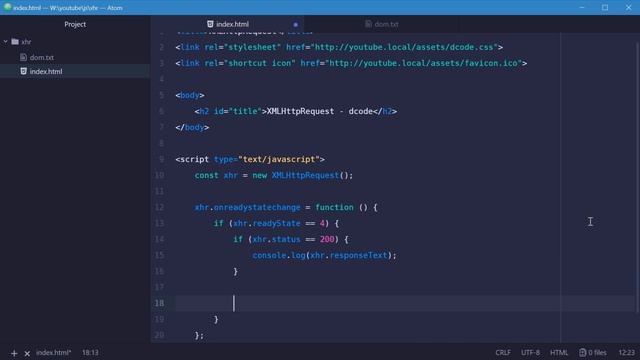Click line number 18 in gutter
Screen dimensions: 640x360
pyautogui.click(x=159, y=303)
